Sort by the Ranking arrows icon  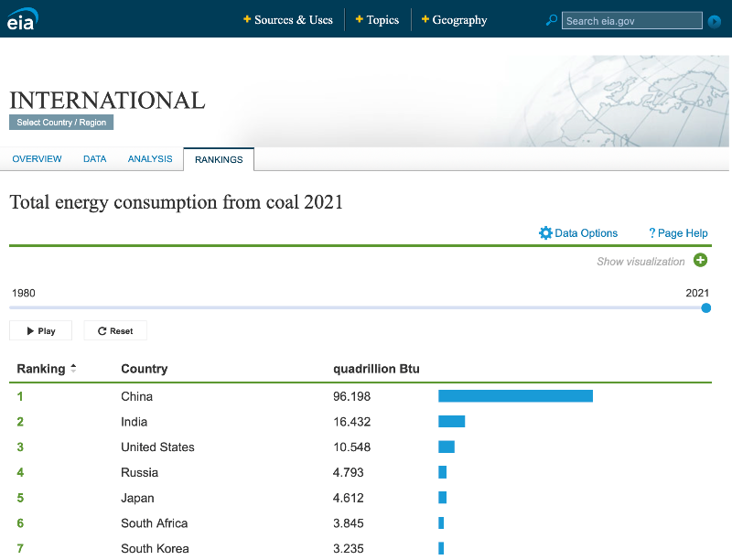73,369
